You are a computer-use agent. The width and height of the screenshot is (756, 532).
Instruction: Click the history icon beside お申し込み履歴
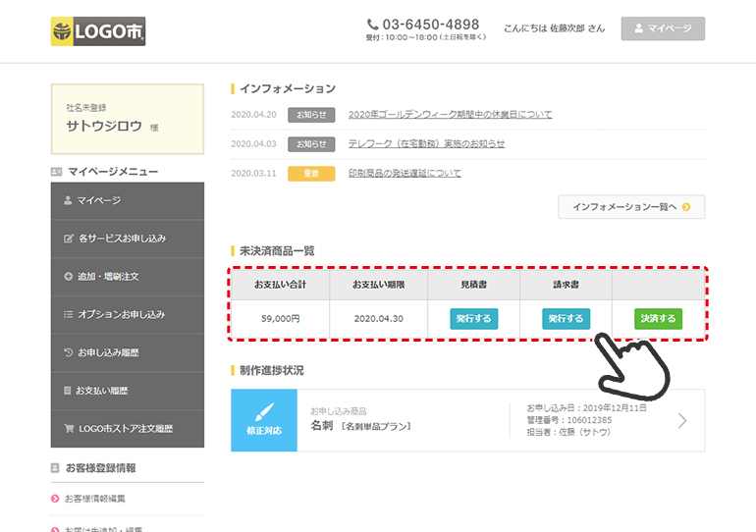tap(69, 352)
